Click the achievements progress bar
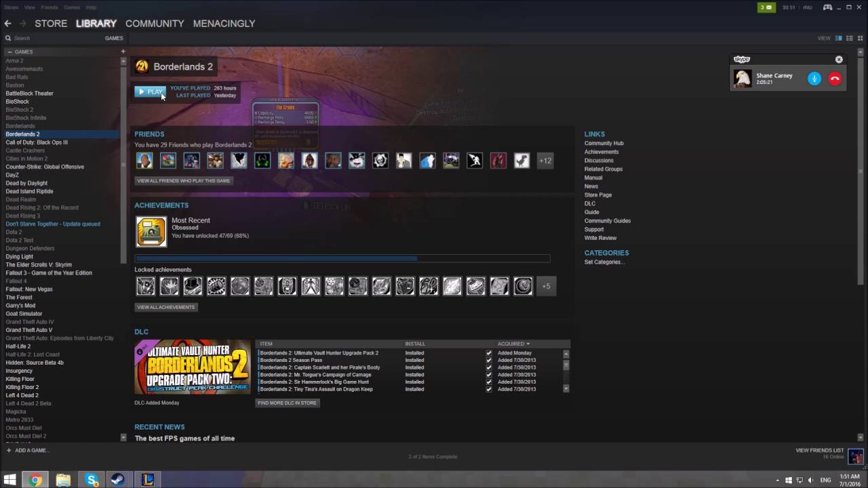This screenshot has height=488, width=868. tap(342, 258)
